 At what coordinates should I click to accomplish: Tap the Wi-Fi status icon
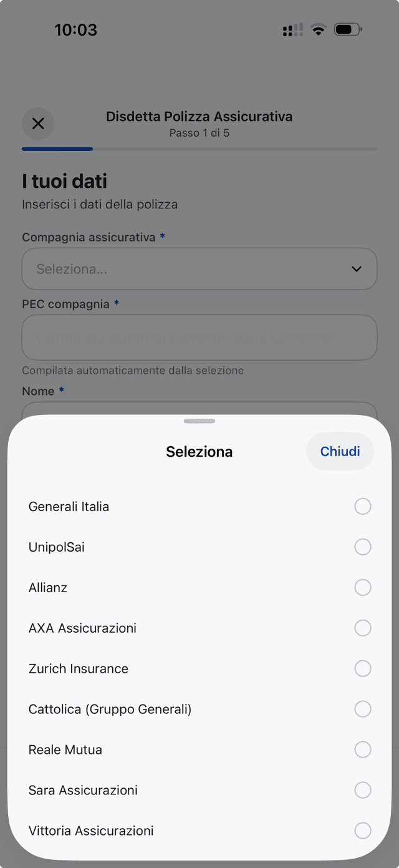point(319,29)
